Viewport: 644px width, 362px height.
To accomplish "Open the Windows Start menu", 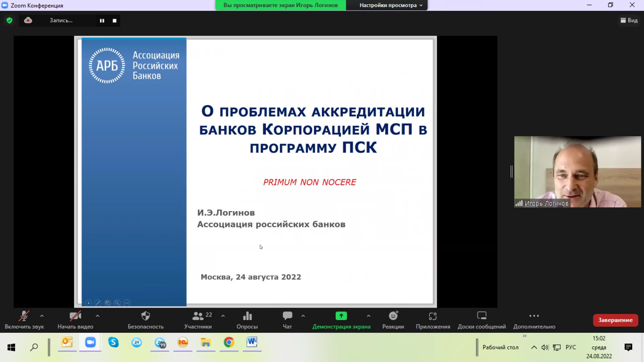I will pos(11,347).
